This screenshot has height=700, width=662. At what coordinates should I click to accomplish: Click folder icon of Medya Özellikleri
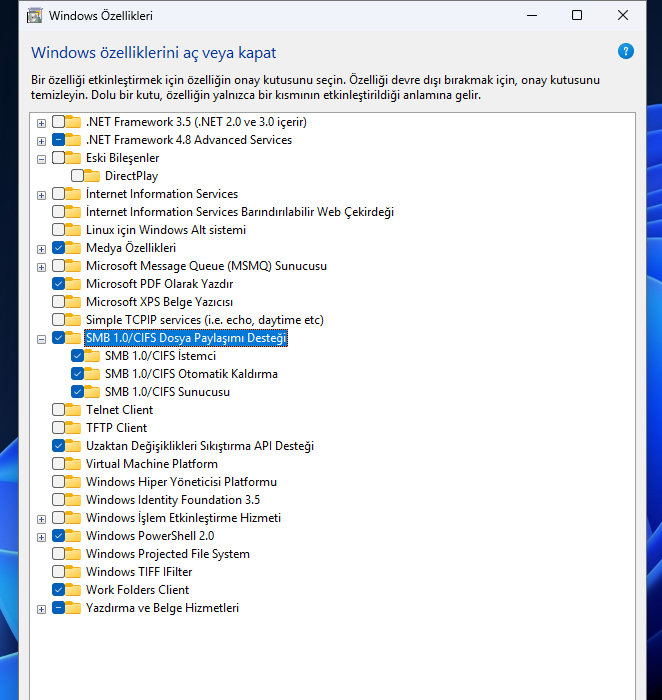click(73, 247)
